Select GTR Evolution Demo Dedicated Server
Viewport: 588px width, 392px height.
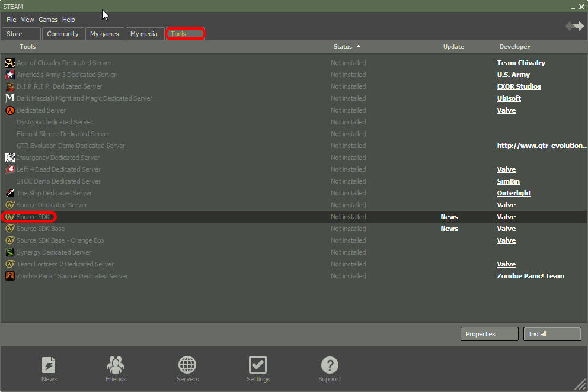pyautogui.click(x=294, y=146)
